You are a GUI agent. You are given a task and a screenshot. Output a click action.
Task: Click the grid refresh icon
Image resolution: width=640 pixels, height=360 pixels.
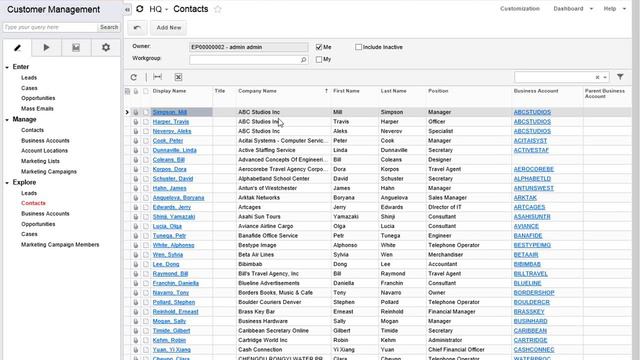[x=133, y=77]
